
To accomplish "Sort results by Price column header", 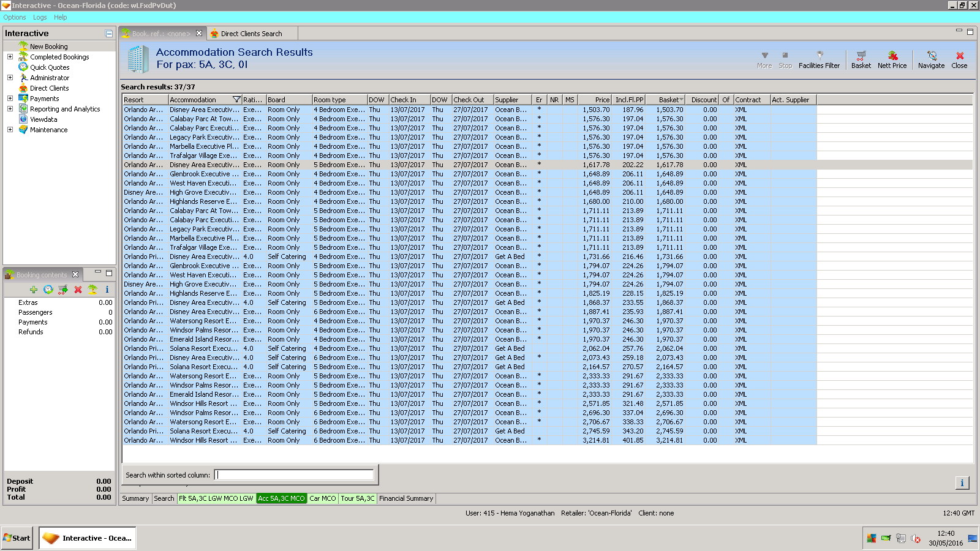I will [595, 100].
